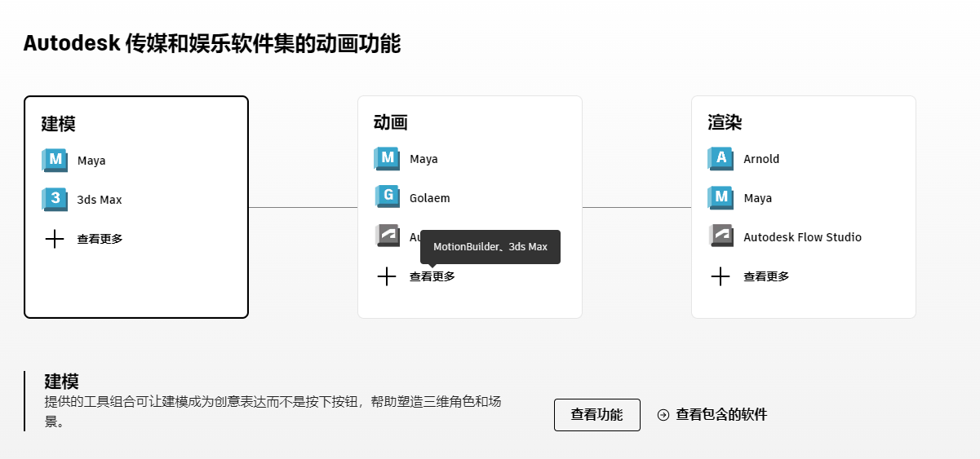The height and width of the screenshot is (459, 980).
Task: Select the 建模 card heading
Action: click(x=59, y=124)
